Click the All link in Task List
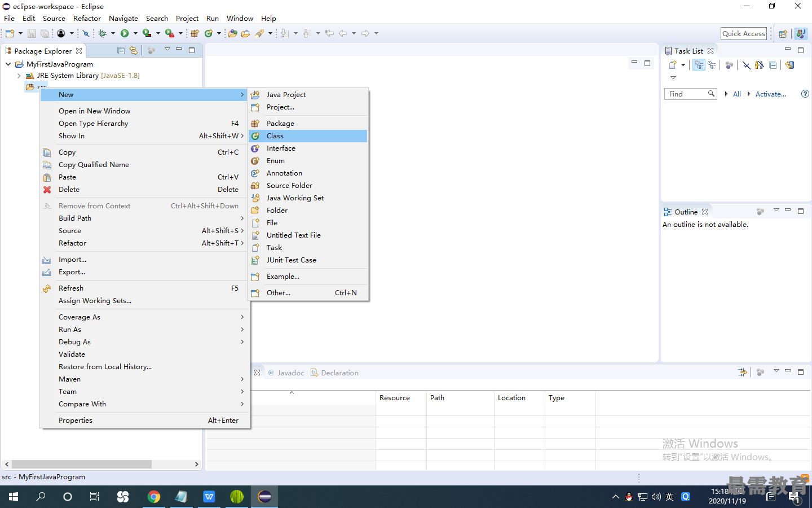The width and height of the screenshot is (812, 508). 737,94
